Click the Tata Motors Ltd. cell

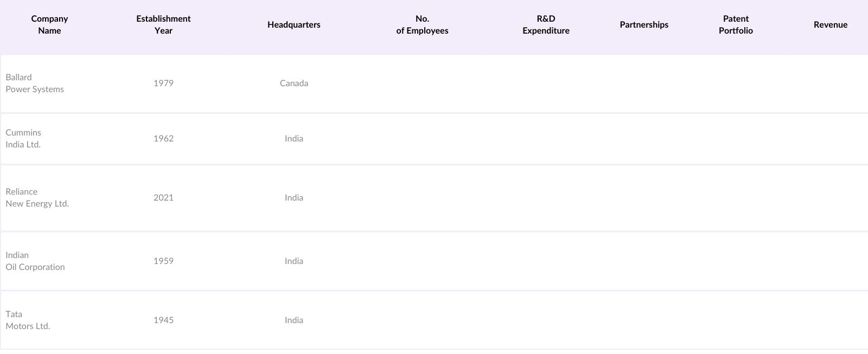click(x=28, y=320)
